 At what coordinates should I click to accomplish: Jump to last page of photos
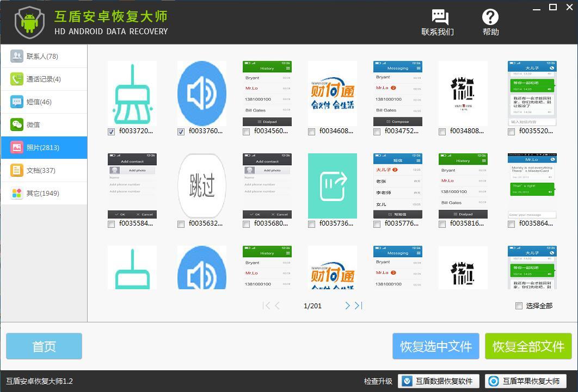[358, 306]
